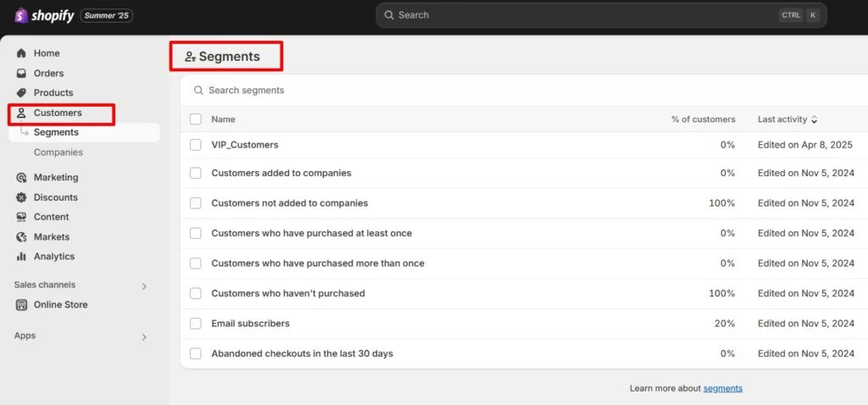Open the Email subscribers segment
The image size is (868, 405).
tap(250, 323)
